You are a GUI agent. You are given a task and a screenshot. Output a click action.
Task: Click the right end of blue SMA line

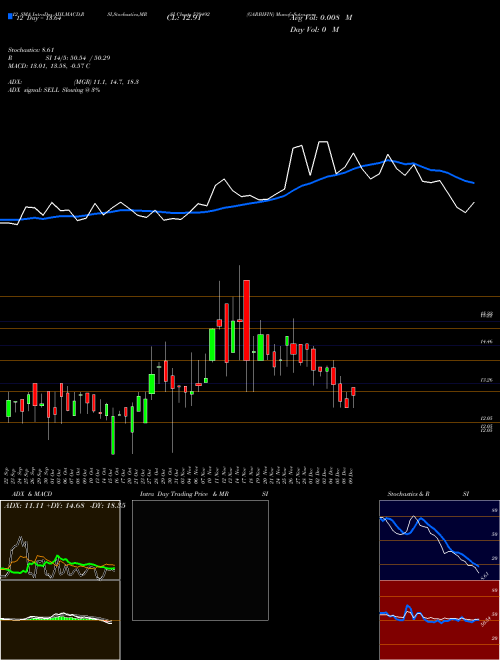pyautogui.click(x=473, y=183)
